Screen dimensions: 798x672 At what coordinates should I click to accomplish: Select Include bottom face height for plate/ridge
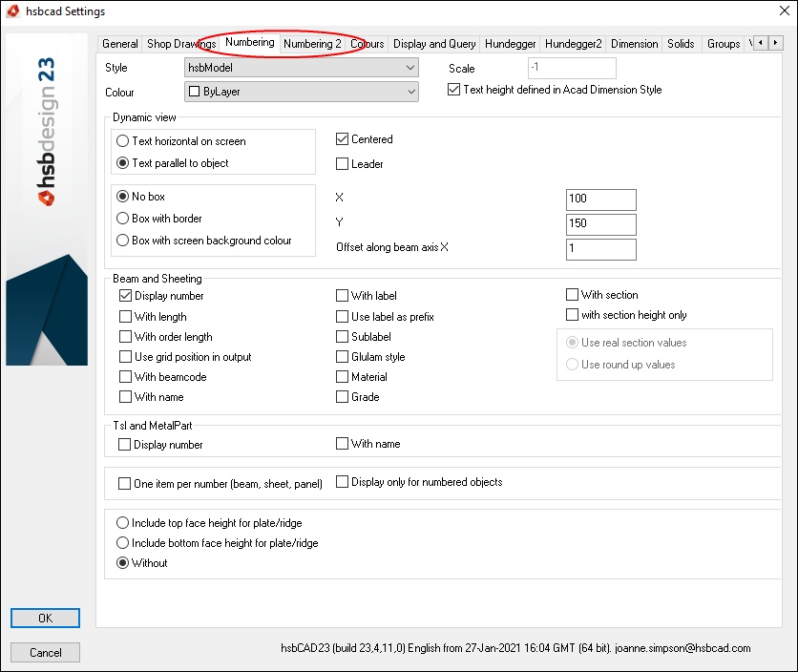click(x=218, y=543)
